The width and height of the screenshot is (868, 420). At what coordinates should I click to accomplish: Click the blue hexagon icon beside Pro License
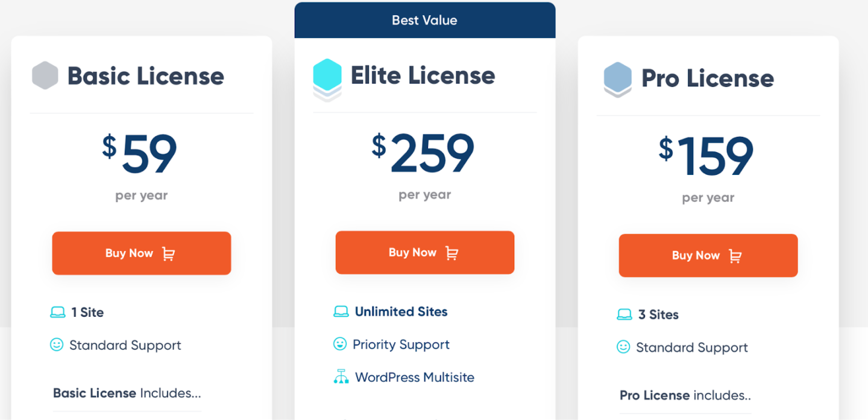click(617, 77)
